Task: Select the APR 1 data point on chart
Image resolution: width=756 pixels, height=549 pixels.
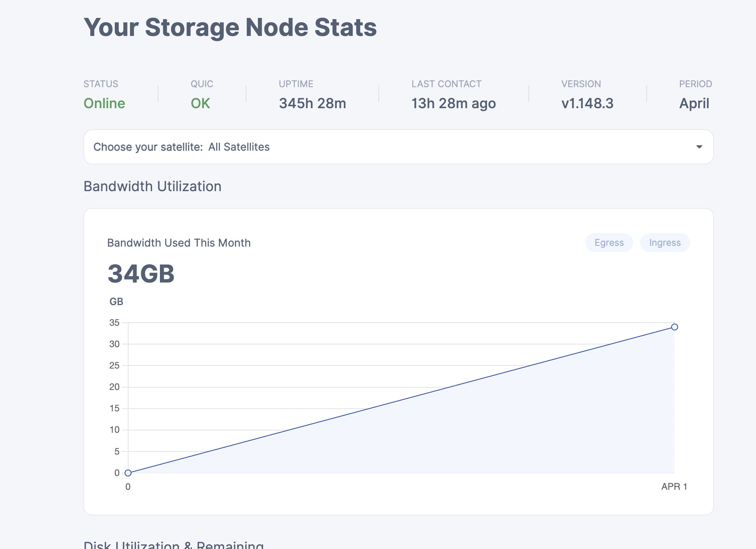Action: 675,327
